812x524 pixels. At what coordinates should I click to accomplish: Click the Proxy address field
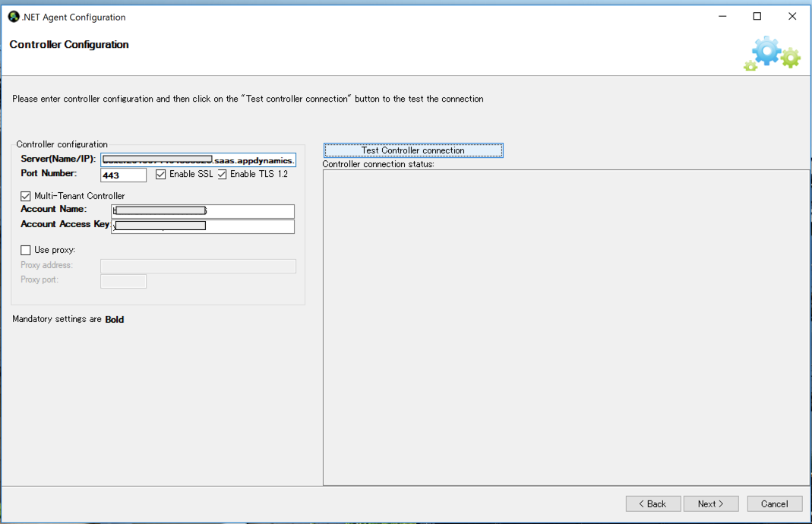[198, 266]
